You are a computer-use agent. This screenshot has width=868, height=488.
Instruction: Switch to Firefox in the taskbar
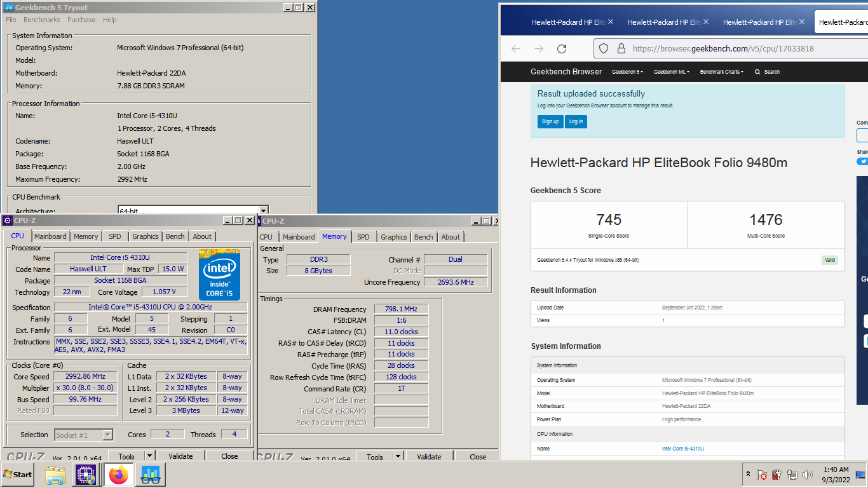pyautogui.click(x=118, y=475)
